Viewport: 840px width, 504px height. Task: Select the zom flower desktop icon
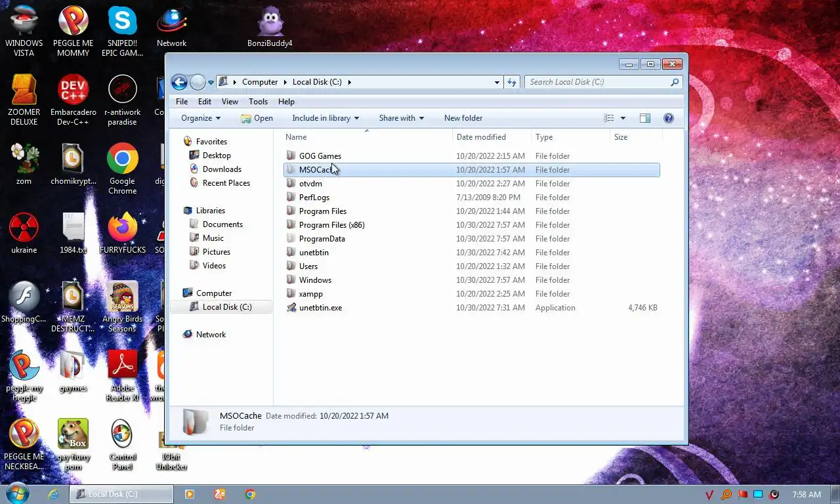point(24,164)
